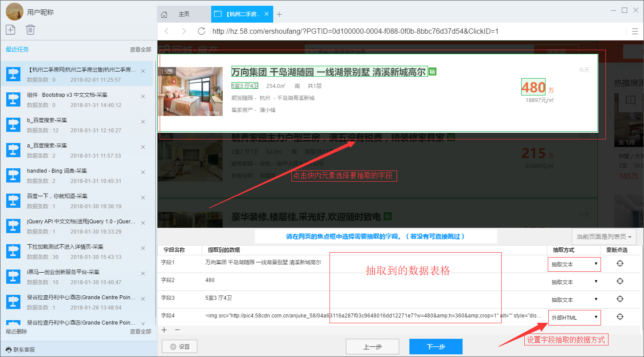This screenshot has height=357, width=644.
Task: Open the 下拉加载测试不进入详情页 task
Action: click(76, 251)
